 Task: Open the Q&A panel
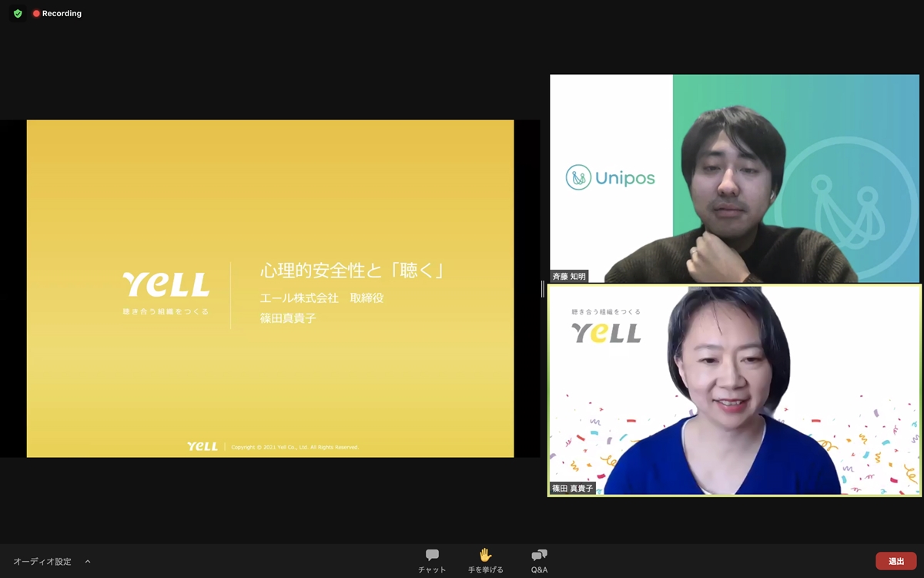click(539, 560)
